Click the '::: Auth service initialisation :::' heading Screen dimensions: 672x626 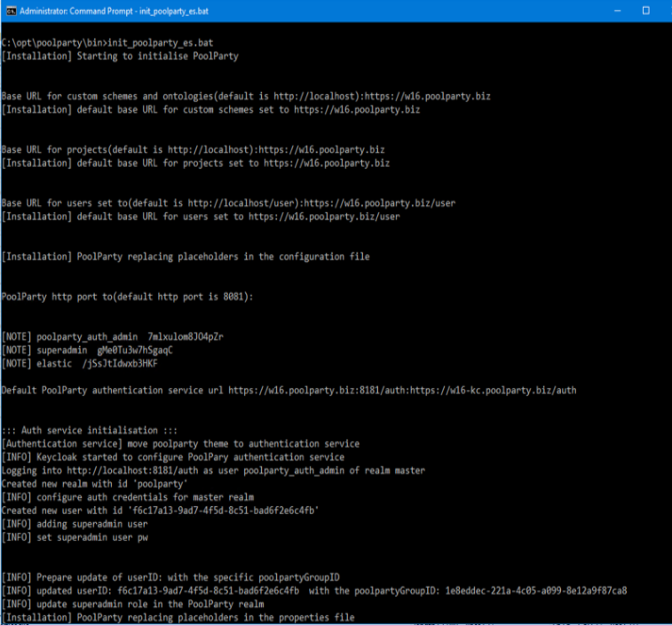pyautogui.click(x=90, y=431)
